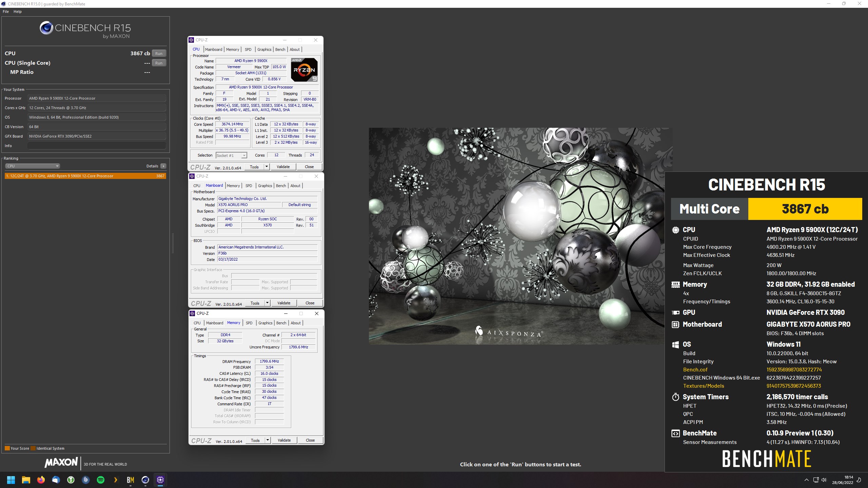This screenshot has width=868, height=488.
Task: Click the yellow 3867 cb Multi Core score
Action: tap(805, 209)
